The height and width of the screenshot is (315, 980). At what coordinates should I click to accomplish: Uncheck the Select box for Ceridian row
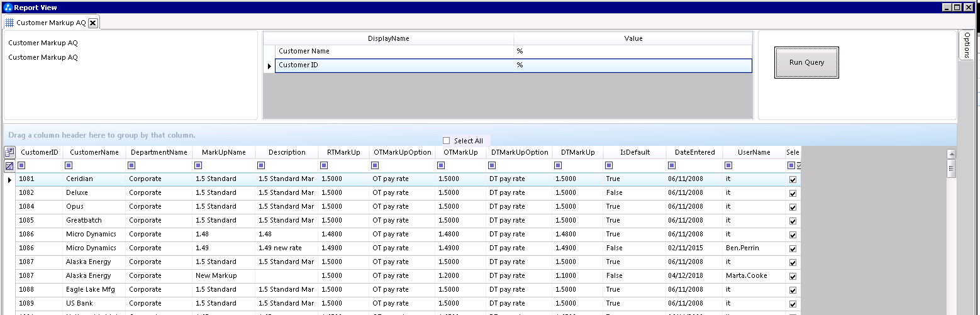click(793, 179)
